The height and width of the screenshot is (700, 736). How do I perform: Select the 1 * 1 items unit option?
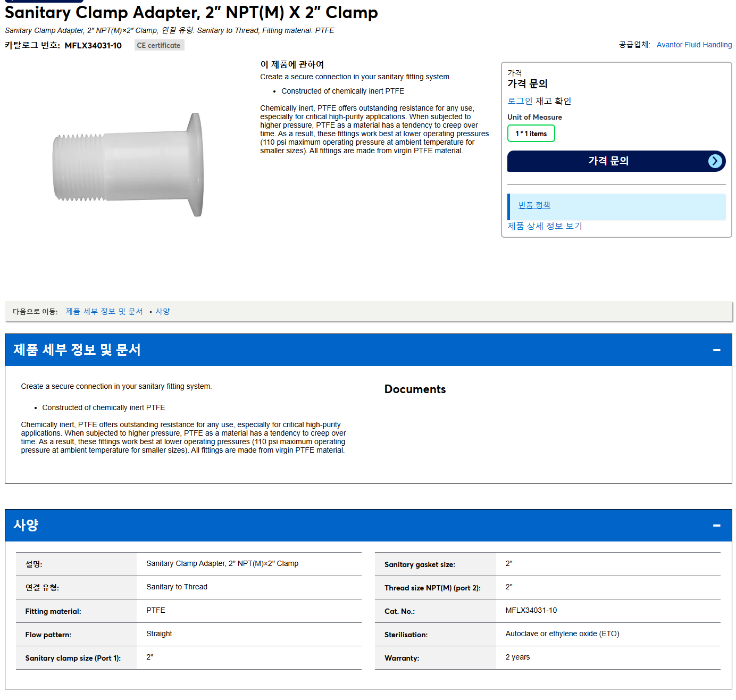coord(531,134)
